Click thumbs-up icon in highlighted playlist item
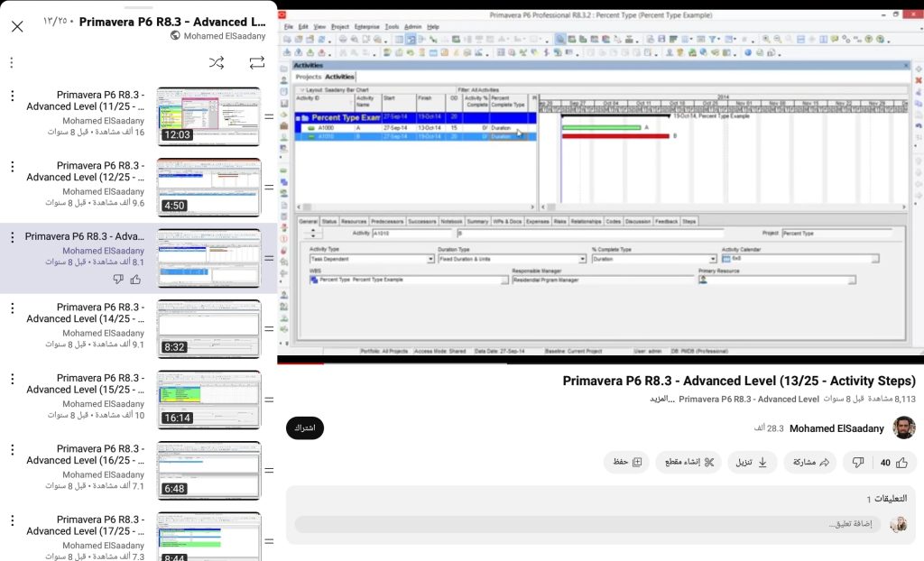The width and height of the screenshot is (924, 561). click(135, 280)
